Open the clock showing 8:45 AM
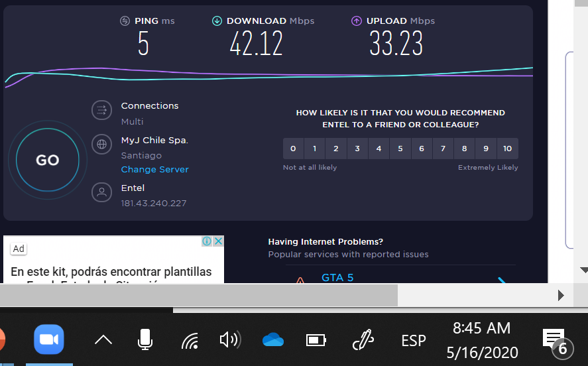 [482, 341]
